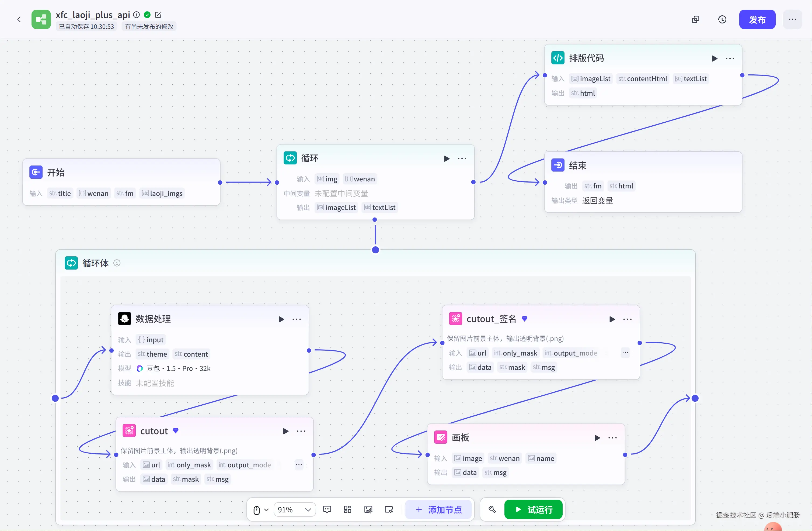Image resolution: width=812 pixels, height=531 pixels.
Task: Click the auto-layout grid icon in toolbar
Action: pyautogui.click(x=347, y=510)
